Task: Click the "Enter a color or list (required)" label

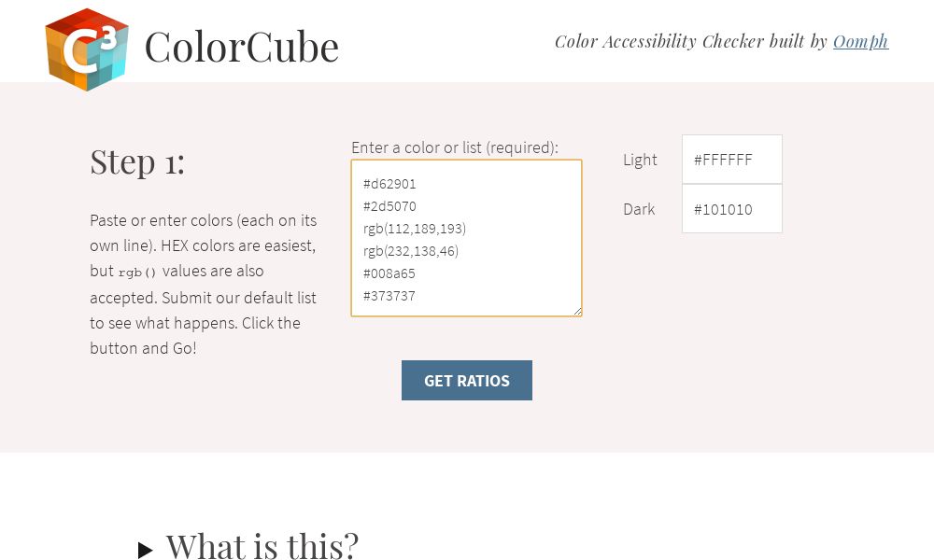Action: 455,147
